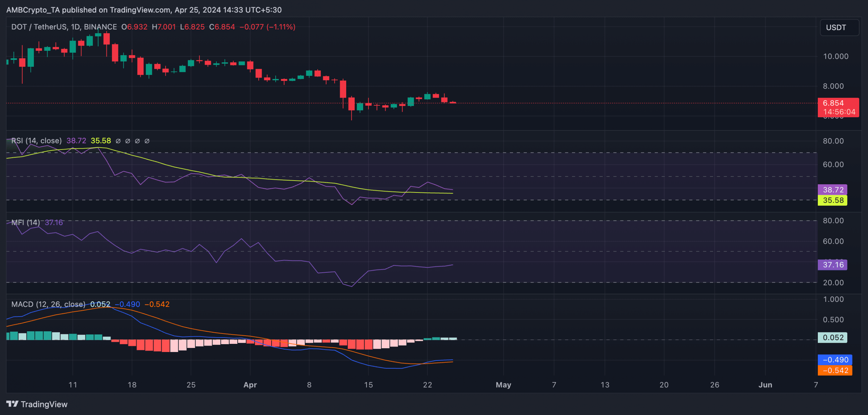Click the RSI 60.00 axis label
Image resolution: width=868 pixels, height=415 pixels.
(x=833, y=164)
